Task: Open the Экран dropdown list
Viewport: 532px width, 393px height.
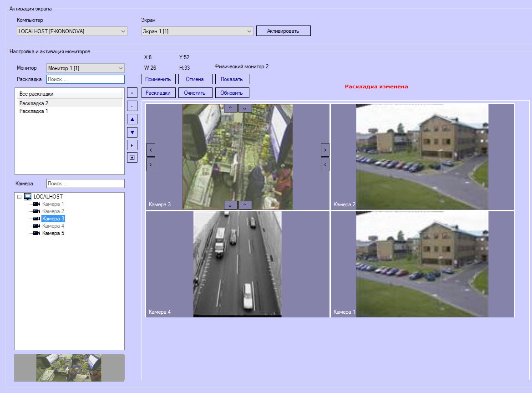Action: coord(197,31)
